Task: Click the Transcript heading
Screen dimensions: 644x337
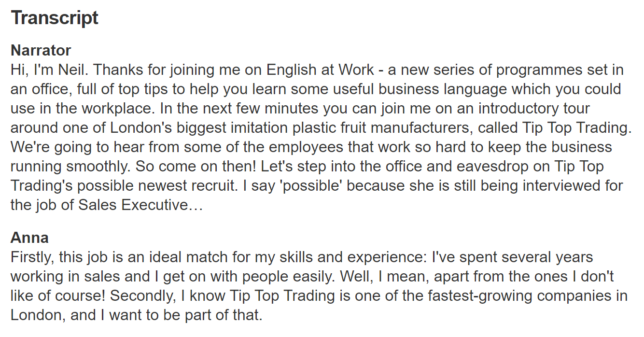Action: [x=55, y=18]
